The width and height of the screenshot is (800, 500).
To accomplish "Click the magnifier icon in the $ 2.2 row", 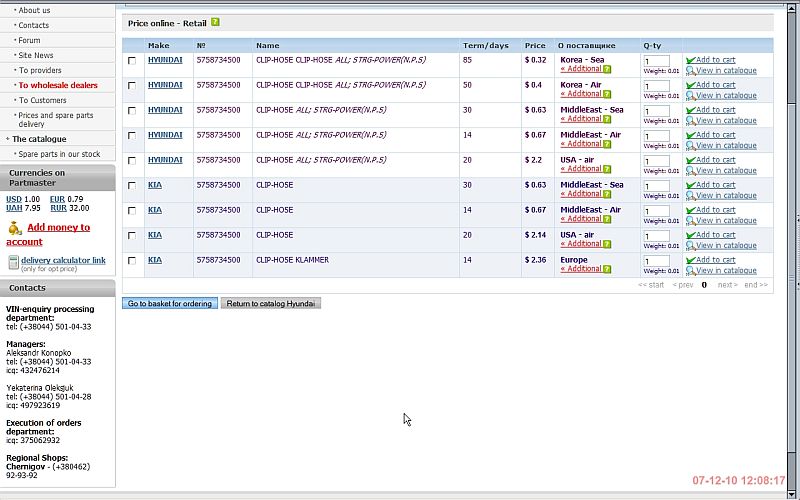I will click(x=691, y=170).
